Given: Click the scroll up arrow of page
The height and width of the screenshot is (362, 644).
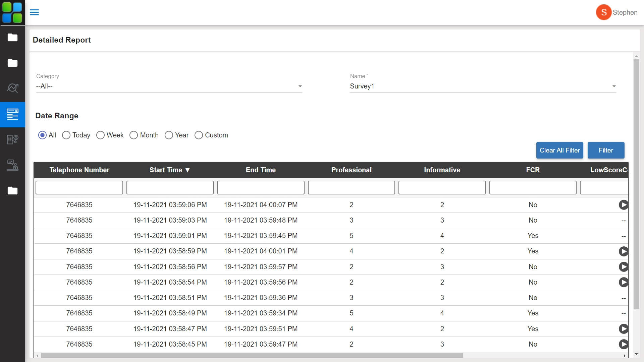Looking at the screenshot, I should click(636, 56).
